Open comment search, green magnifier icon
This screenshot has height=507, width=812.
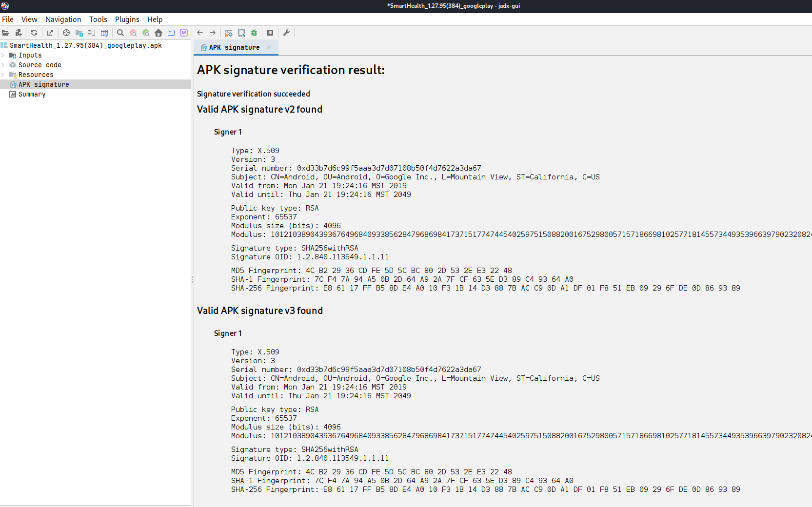(x=146, y=33)
